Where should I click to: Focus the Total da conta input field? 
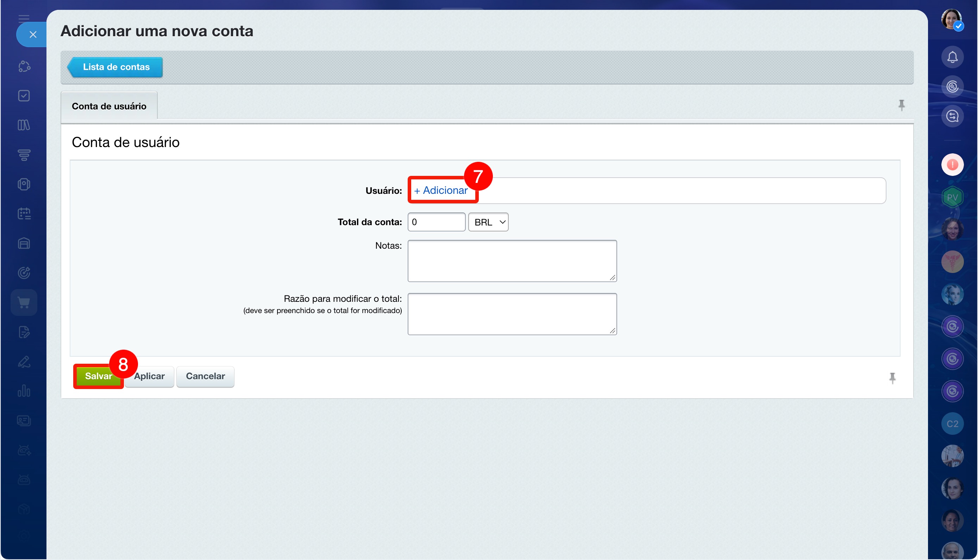(436, 222)
